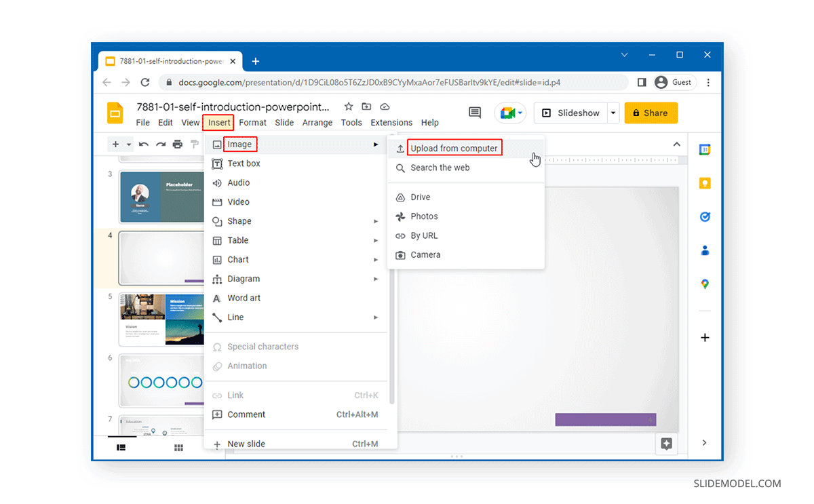Star the presentation document
The width and height of the screenshot is (814, 504).
[x=348, y=106]
